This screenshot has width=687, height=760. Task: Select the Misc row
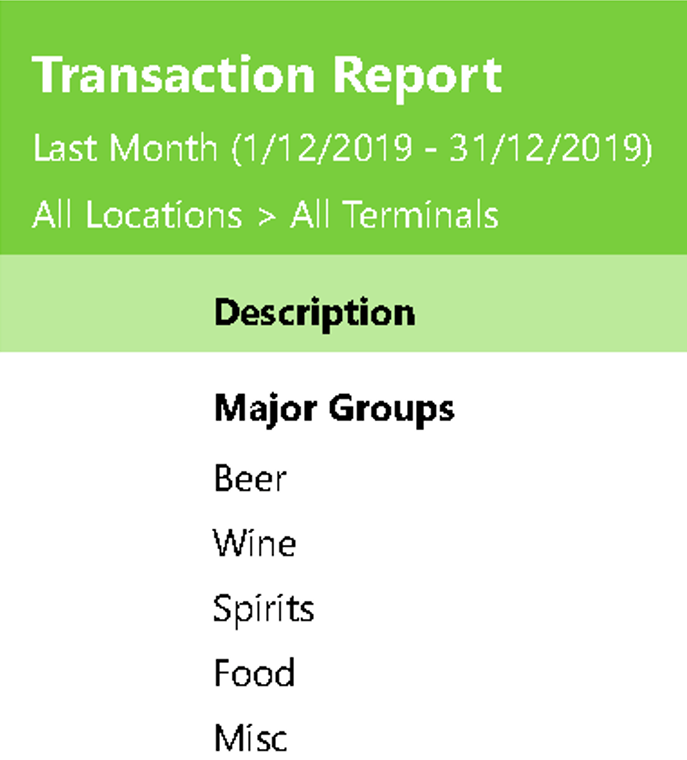pos(250,738)
